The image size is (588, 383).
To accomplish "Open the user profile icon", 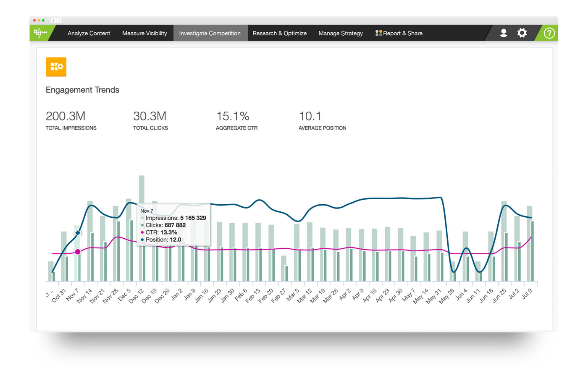I will (x=504, y=33).
